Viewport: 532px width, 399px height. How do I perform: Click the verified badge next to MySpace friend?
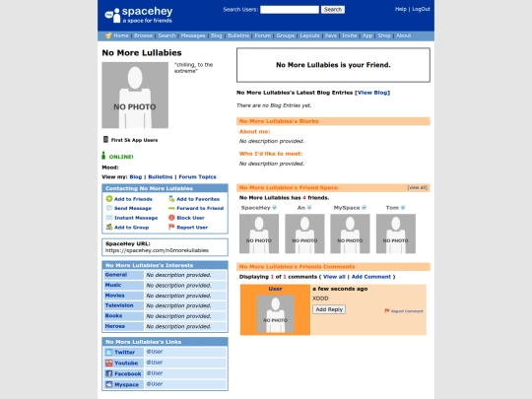pos(365,207)
